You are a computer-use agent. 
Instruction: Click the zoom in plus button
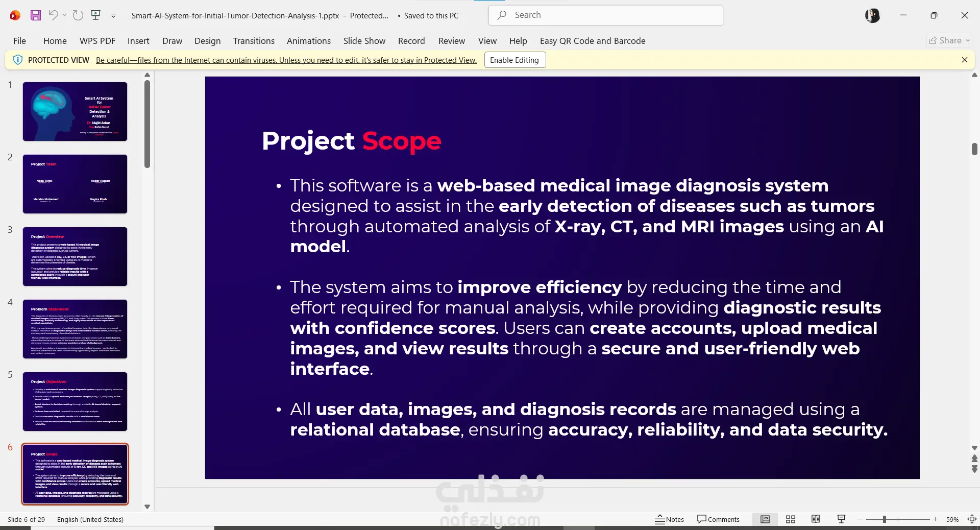tap(935, 519)
